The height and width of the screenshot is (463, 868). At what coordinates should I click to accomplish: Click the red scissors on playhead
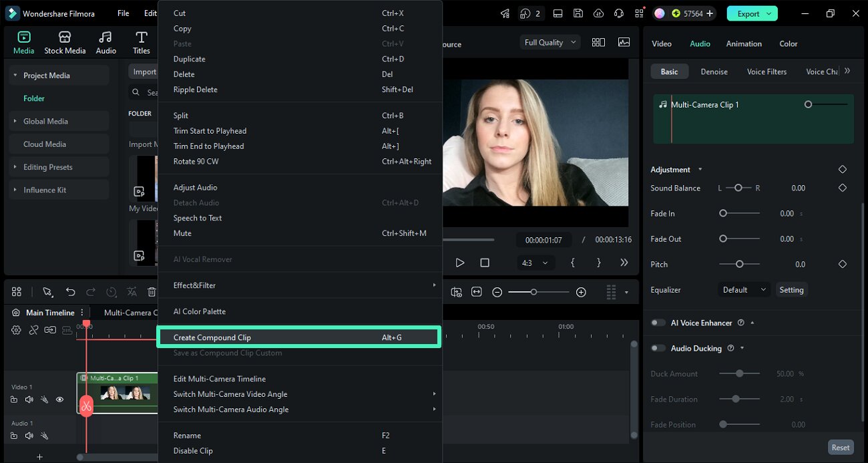86,406
